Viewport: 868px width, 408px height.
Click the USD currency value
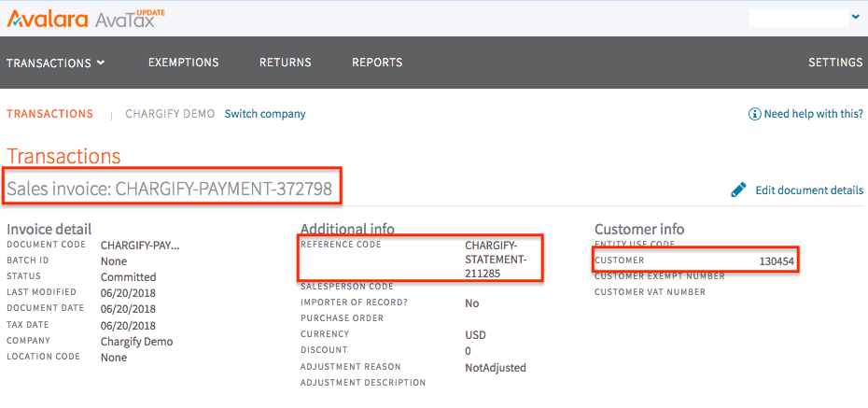coord(475,335)
